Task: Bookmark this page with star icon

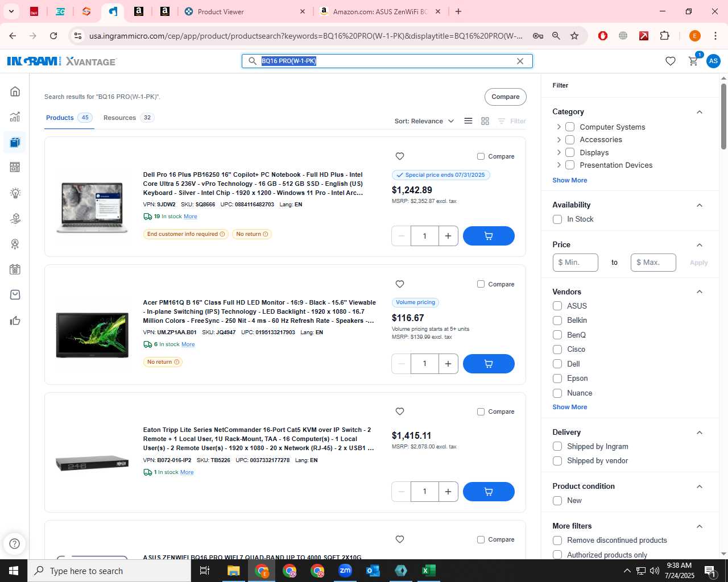Action: [x=574, y=36]
